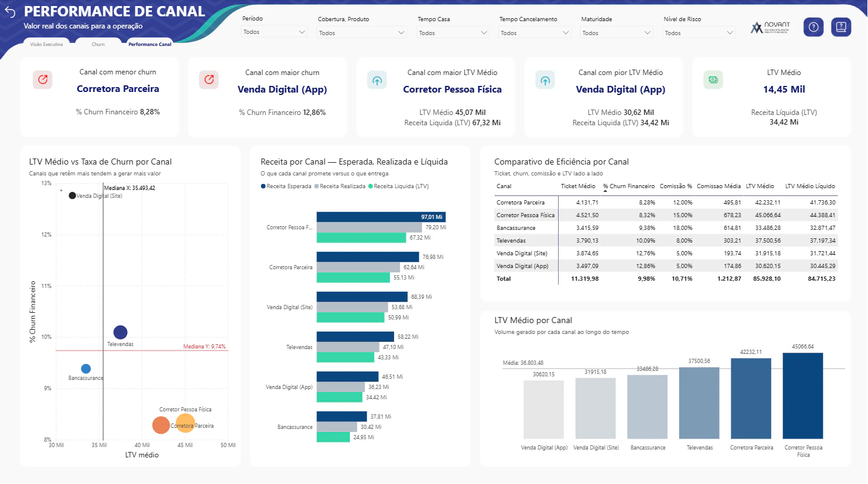868x484 pixels.
Task: Click the icon on the 'Canal com maior churn' card
Action: [209, 80]
